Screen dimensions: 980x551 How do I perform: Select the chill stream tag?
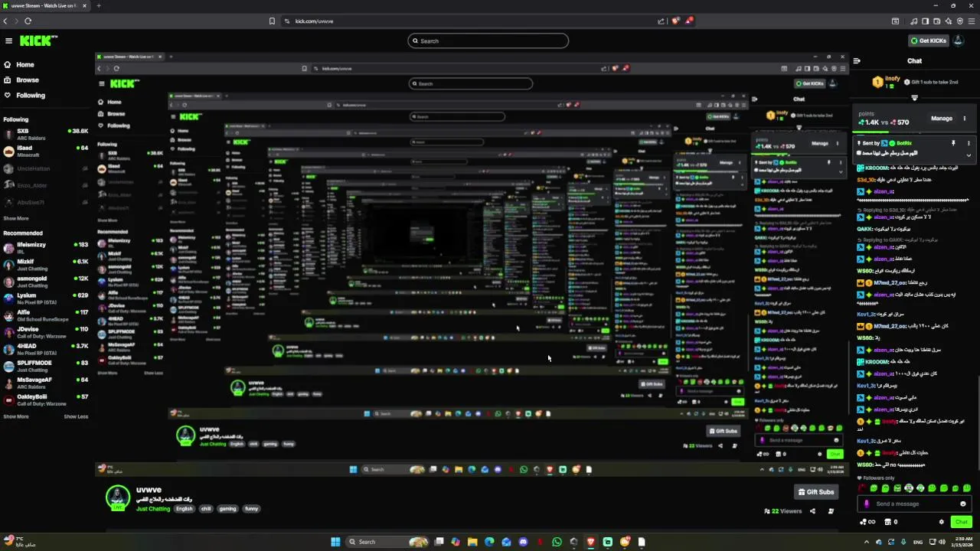(206, 509)
